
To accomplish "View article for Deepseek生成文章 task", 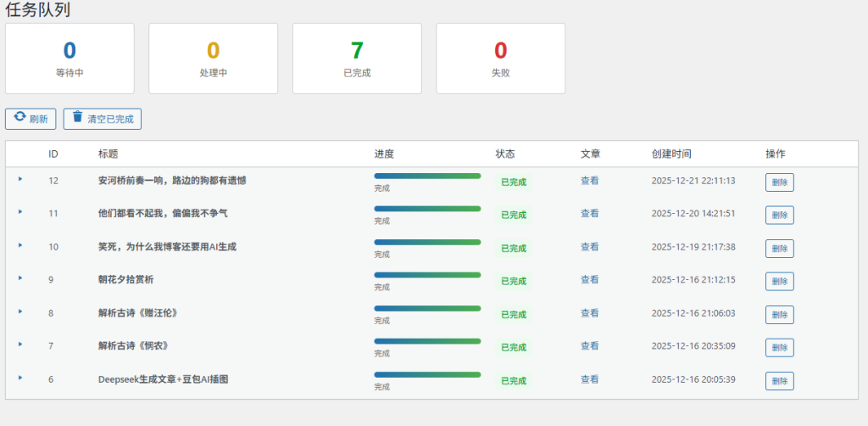I will (589, 379).
